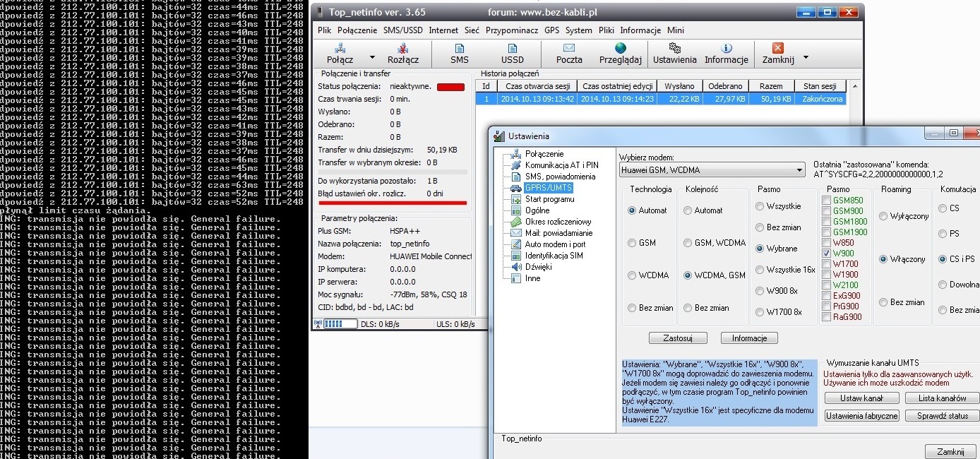Open the Połącz dropdown arrow

[x=372, y=58]
